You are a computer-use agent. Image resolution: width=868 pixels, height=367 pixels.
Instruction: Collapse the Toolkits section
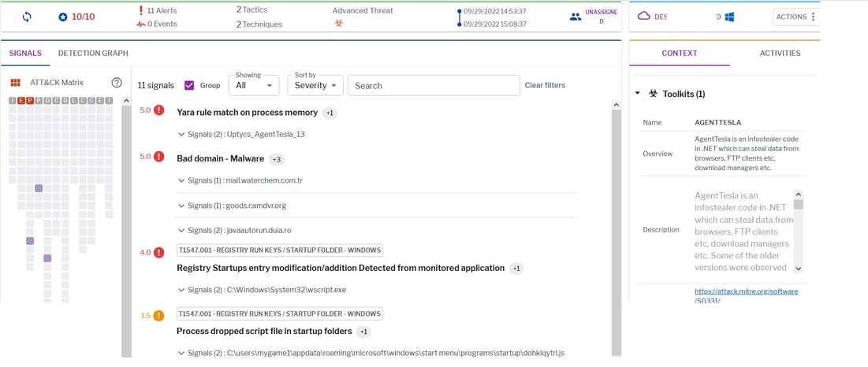(637, 94)
